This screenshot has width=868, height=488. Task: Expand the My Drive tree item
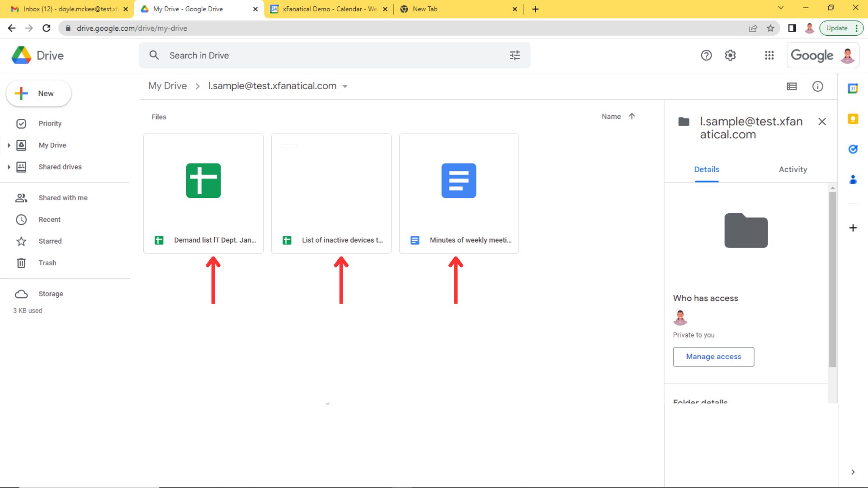coord(9,145)
